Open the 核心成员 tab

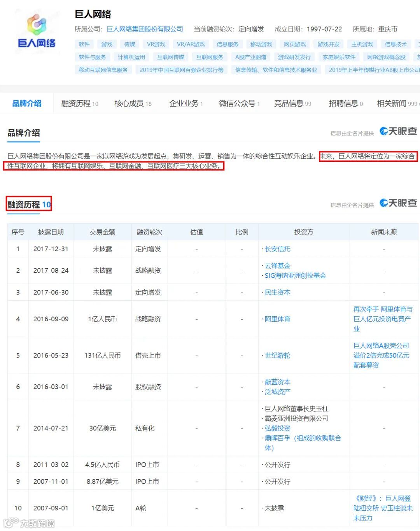133,103
